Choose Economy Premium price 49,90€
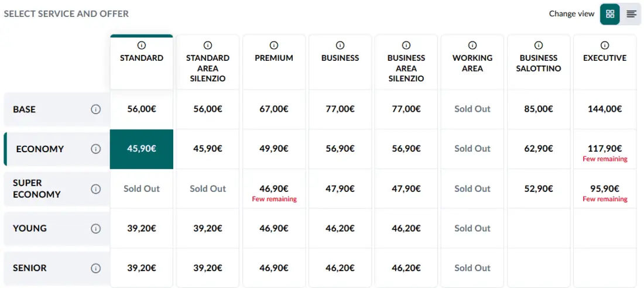This screenshot has height=288, width=644. [274, 149]
